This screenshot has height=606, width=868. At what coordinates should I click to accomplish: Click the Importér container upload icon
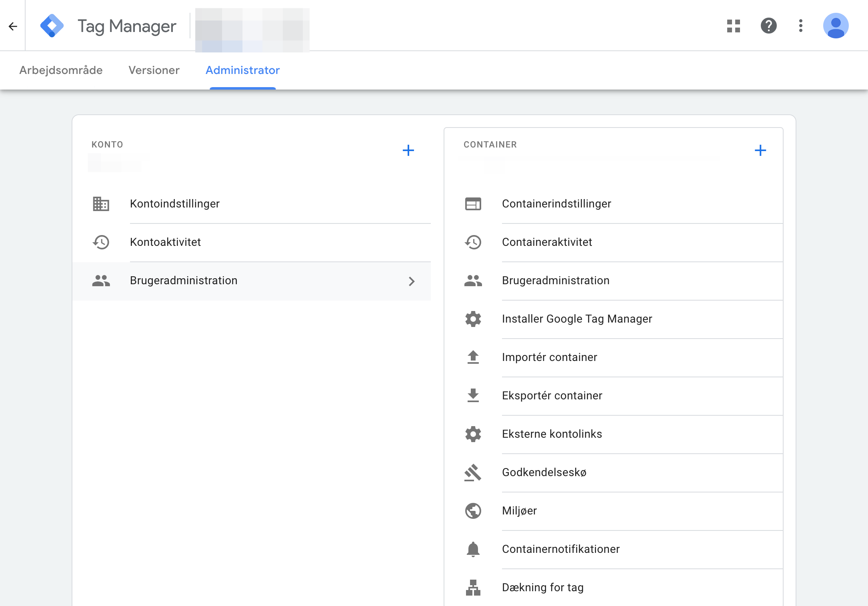(x=473, y=357)
